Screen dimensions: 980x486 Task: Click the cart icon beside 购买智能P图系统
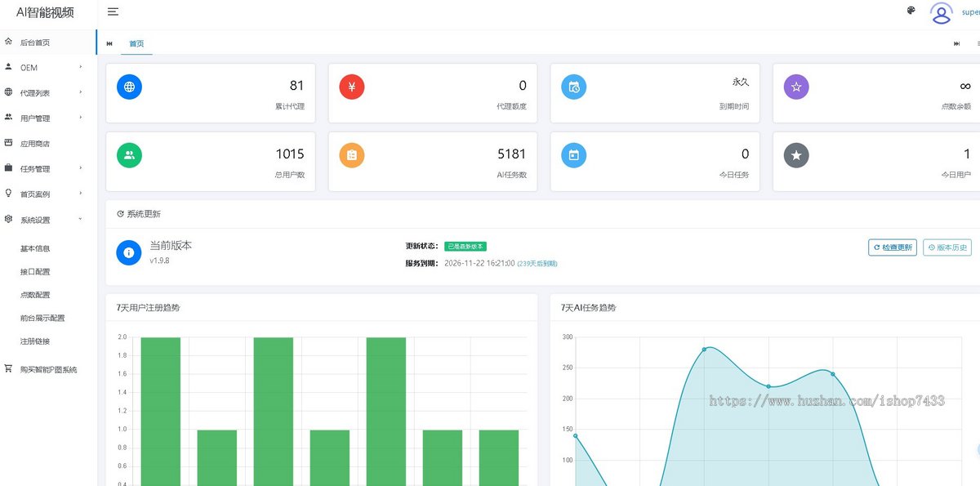pos(8,369)
